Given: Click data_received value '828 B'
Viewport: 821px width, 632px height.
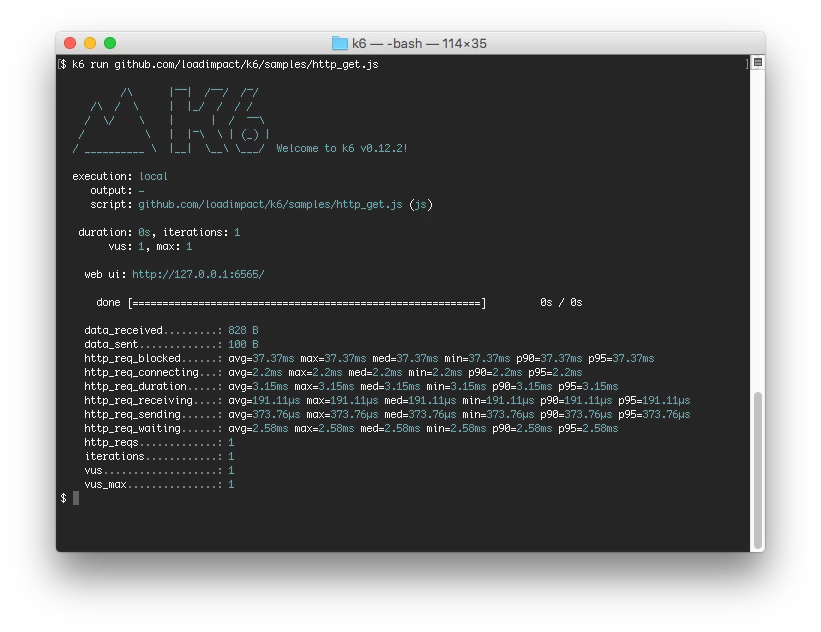Looking at the screenshot, I should tap(243, 330).
